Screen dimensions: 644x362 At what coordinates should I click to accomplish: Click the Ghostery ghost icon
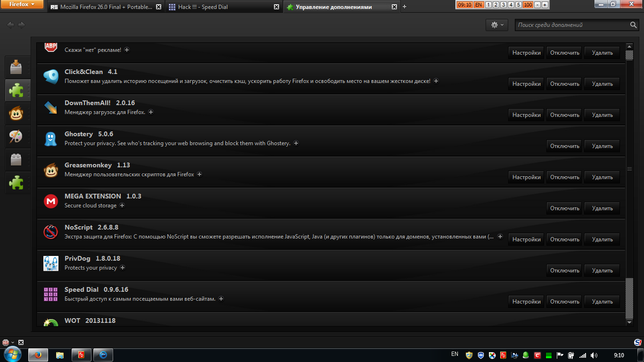pos(51,139)
